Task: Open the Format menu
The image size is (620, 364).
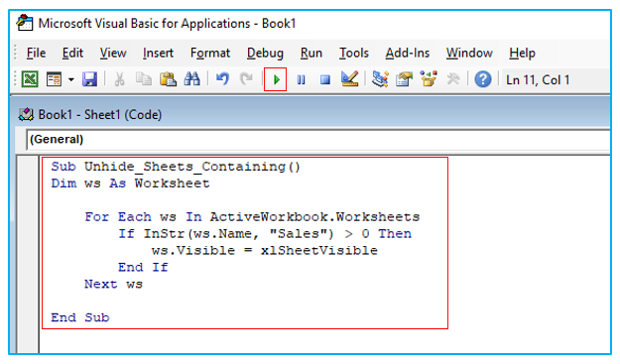Action: point(210,53)
